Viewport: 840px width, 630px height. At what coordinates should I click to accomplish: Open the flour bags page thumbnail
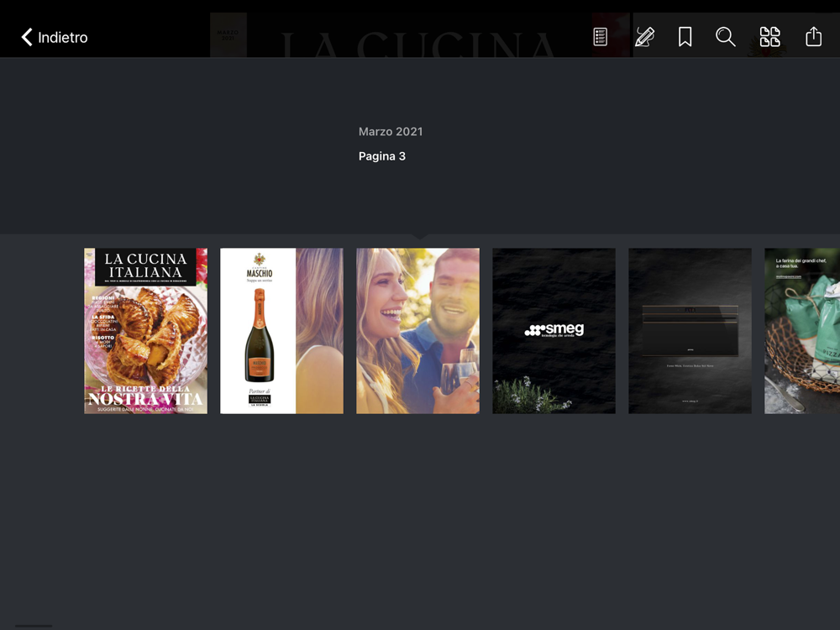(802, 330)
